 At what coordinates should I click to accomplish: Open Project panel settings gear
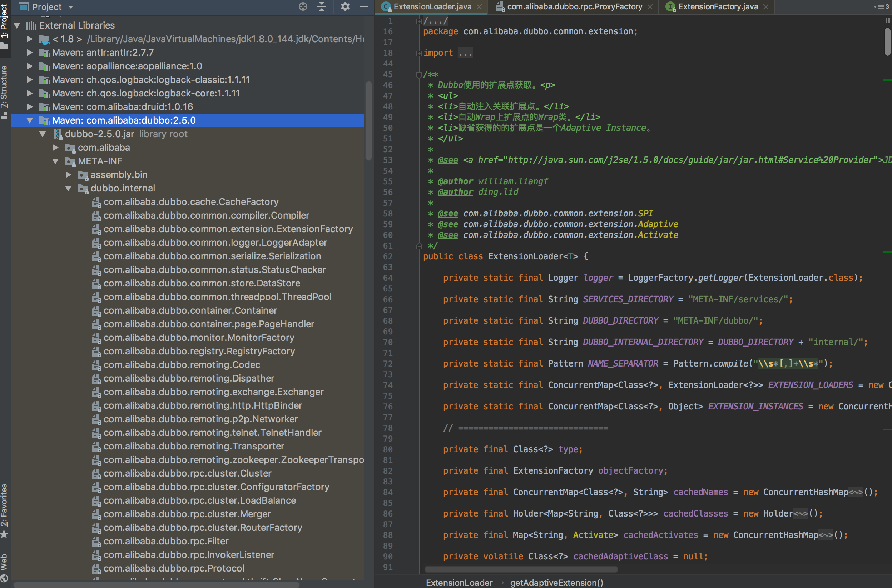click(x=345, y=6)
